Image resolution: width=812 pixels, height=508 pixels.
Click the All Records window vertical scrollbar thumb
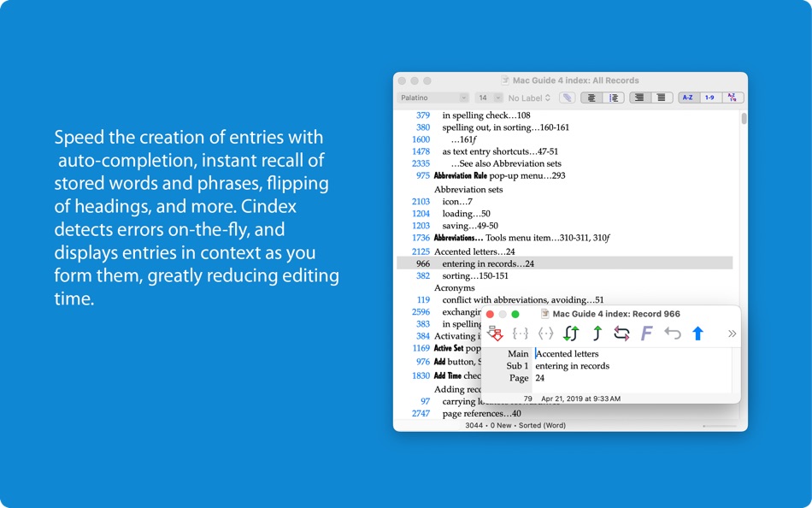pyautogui.click(x=744, y=119)
